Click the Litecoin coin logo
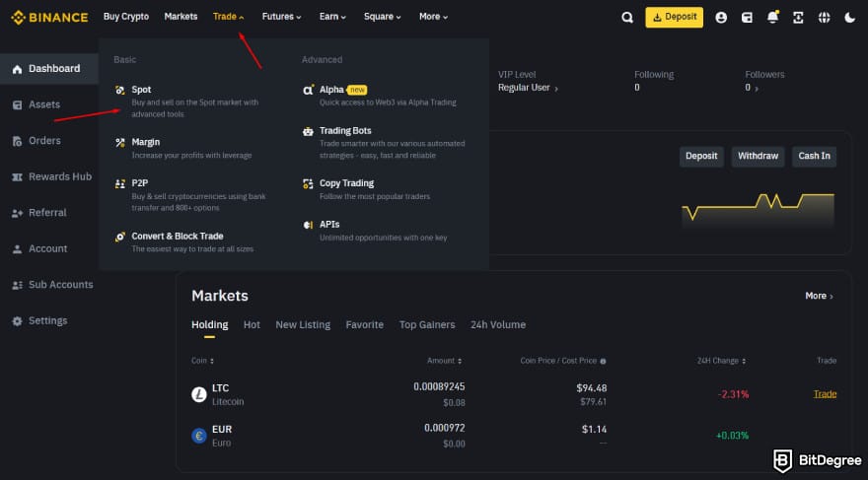This screenshot has height=480, width=868. 198,395
